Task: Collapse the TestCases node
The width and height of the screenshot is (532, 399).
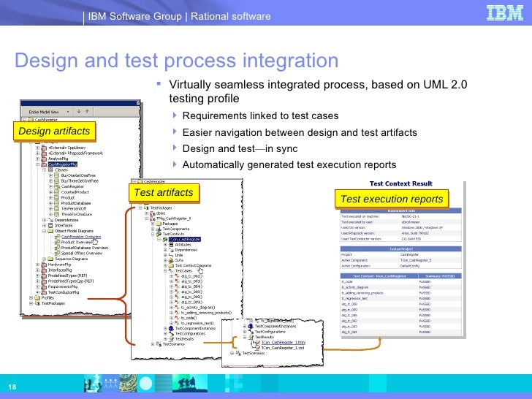Action: click(x=166, y=270)
